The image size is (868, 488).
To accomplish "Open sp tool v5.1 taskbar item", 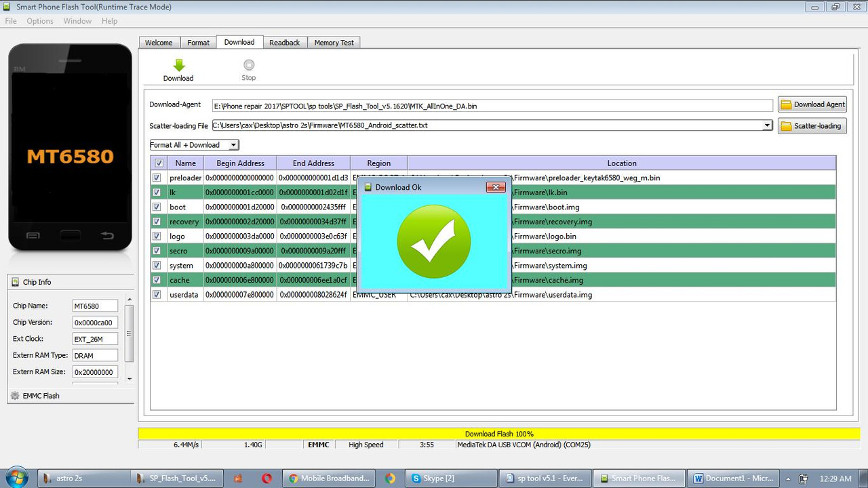I will pyautogui.click(x=545, y=478).
